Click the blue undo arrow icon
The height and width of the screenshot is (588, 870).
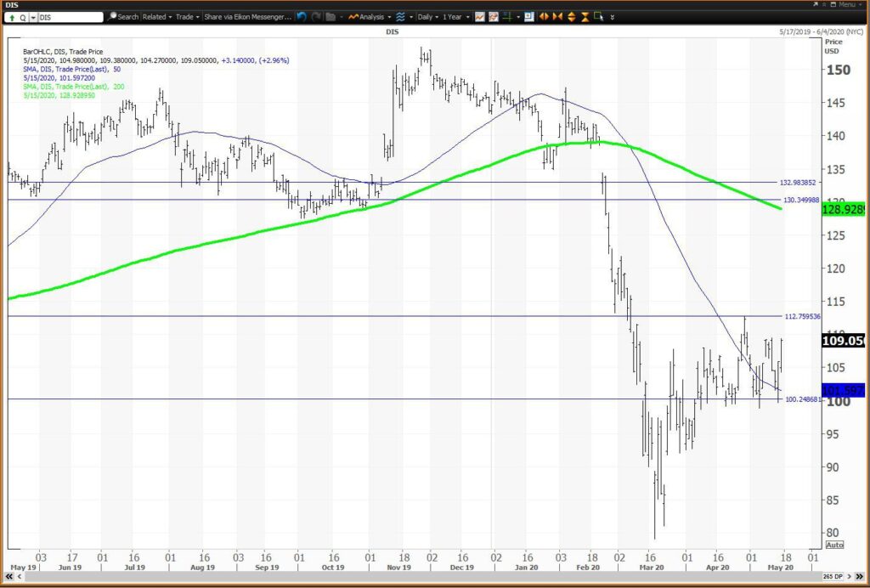coord(302,17)
